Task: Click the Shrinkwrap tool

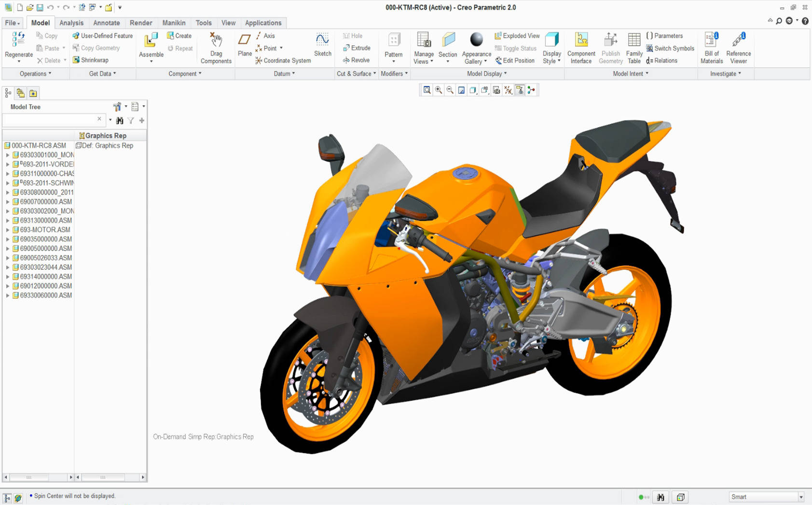Action: pos(91,60)
